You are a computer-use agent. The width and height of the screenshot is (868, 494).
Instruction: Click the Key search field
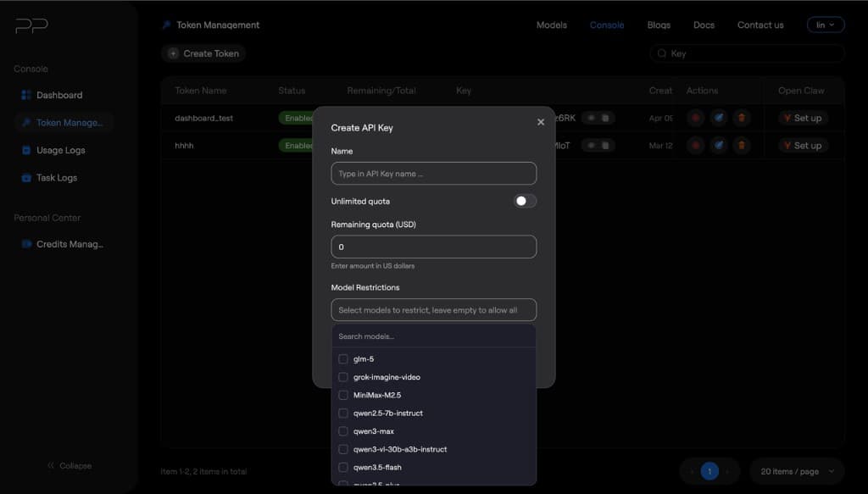[x=748, y=53]
